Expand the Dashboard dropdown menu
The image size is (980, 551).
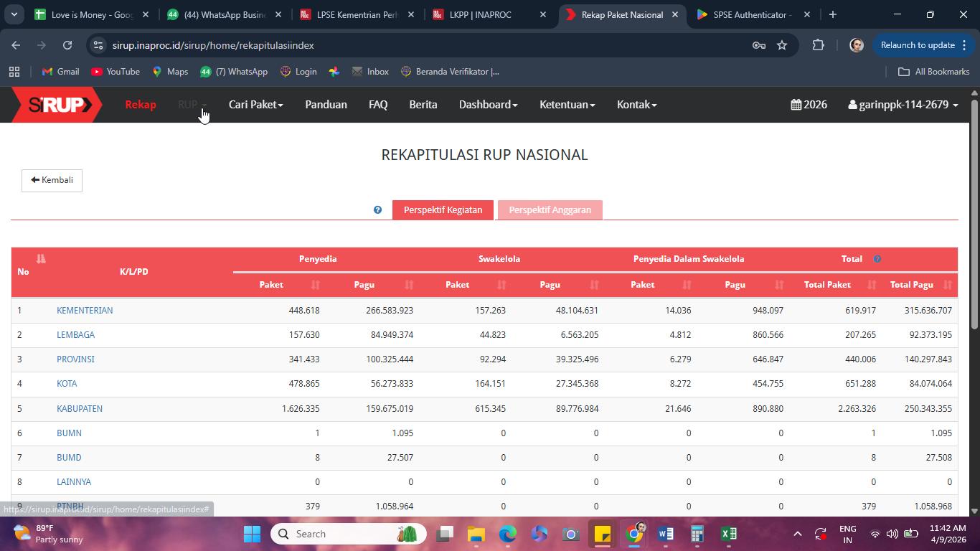[488, 105]
